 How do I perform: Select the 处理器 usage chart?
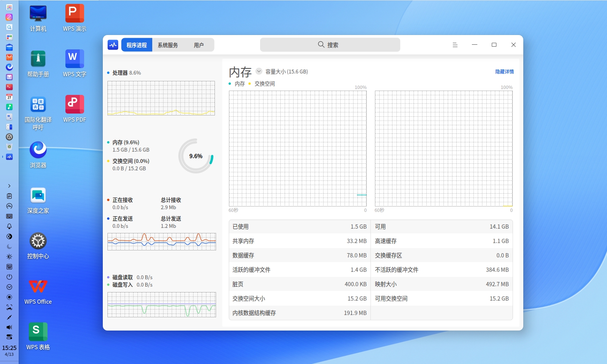tap(161, 98)
